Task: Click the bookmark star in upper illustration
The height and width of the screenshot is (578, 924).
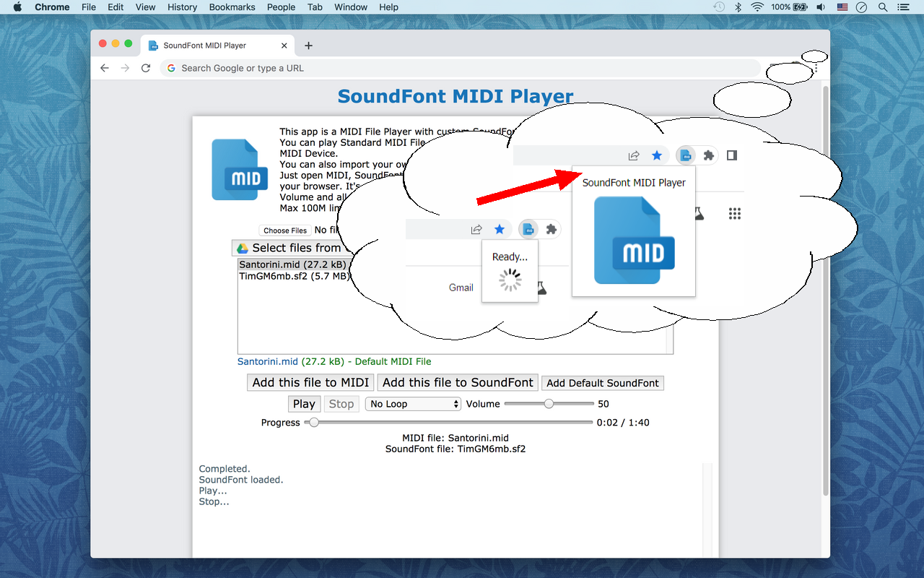Action: 656,155
